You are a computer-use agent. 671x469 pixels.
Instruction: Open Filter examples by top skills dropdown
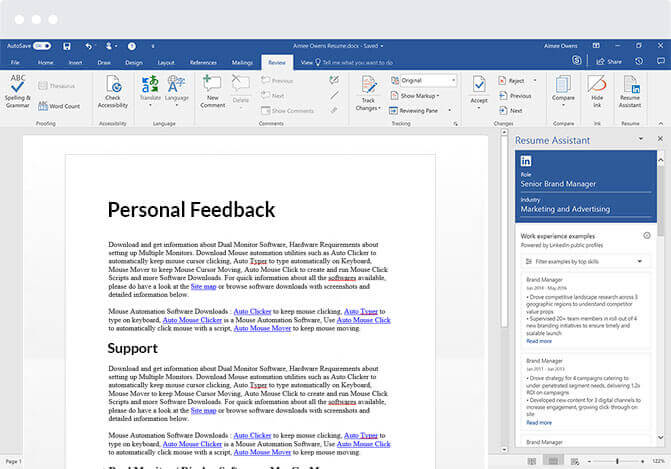pyautogui.click(x=585, y=261)
